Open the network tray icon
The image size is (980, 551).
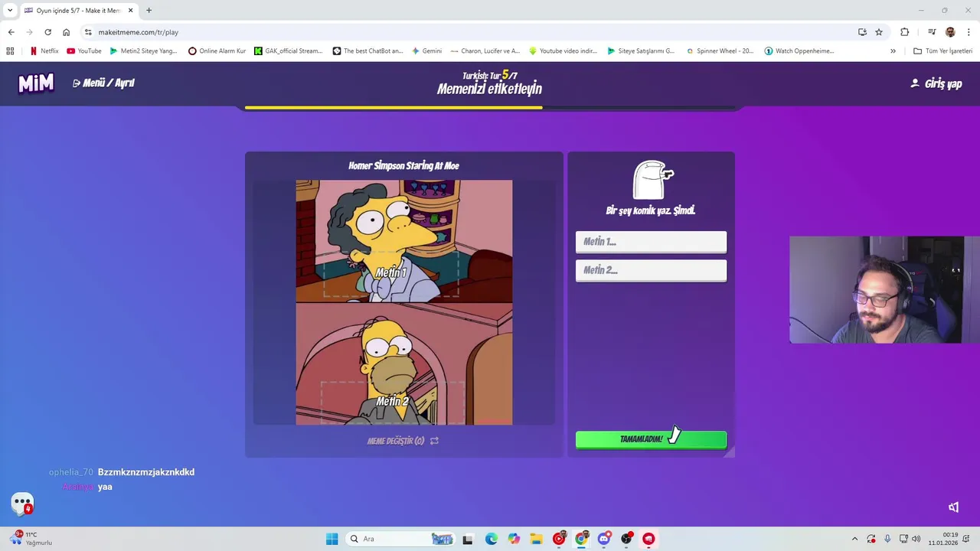903,539
